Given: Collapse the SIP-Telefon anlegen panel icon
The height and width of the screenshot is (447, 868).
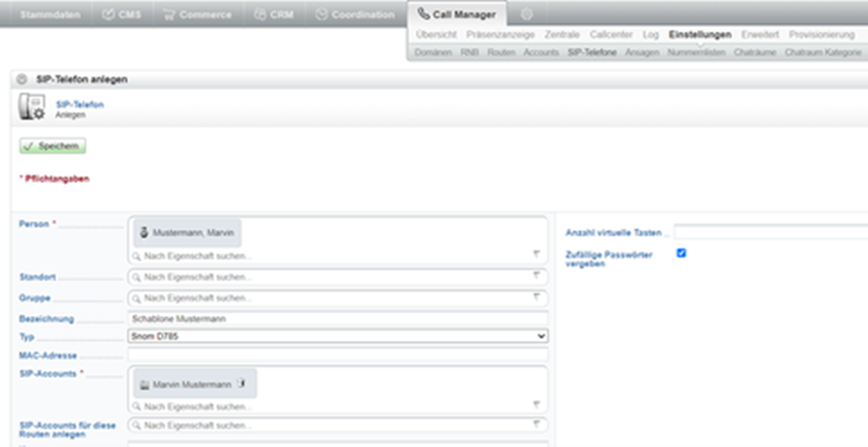Looking at the screenshot, I should [x=21, y=79].
